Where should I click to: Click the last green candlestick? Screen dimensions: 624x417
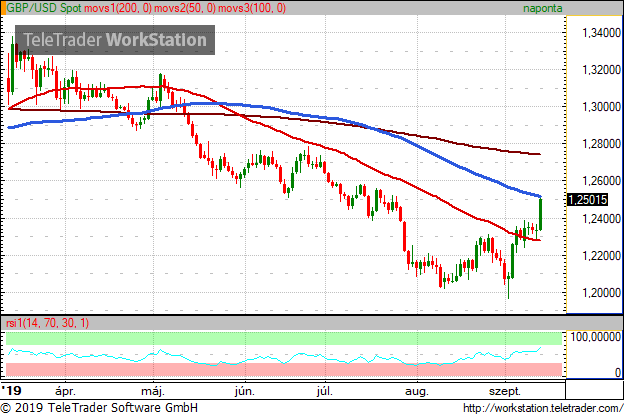(x=540, y=214)
